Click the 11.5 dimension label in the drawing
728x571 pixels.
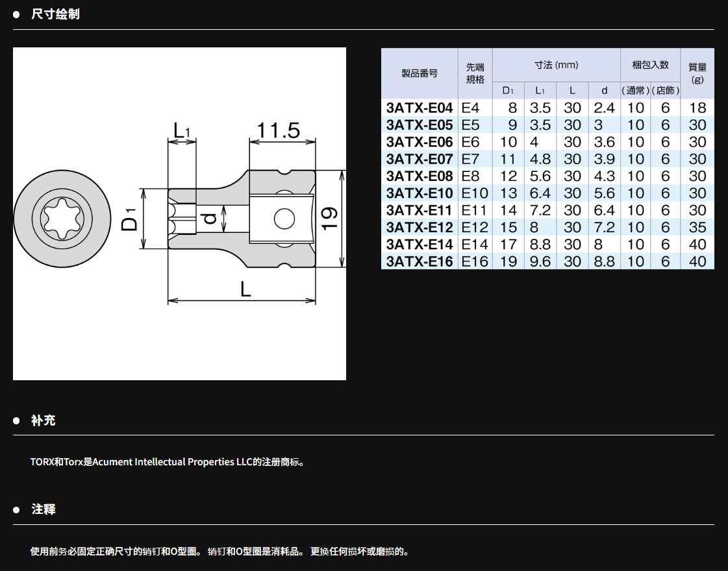point(278,130)
